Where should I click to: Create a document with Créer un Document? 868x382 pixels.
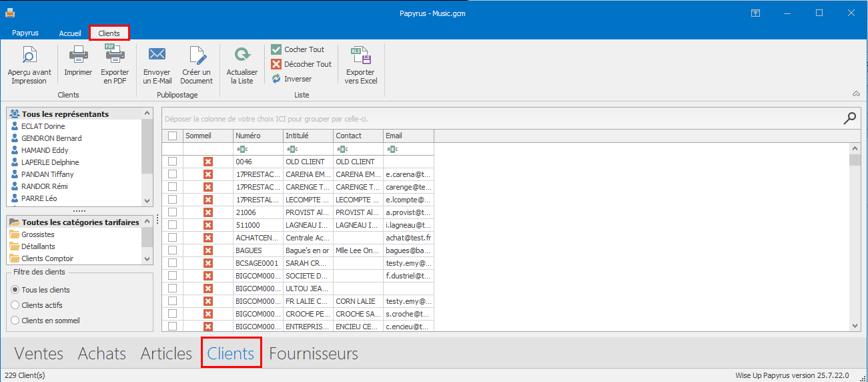[196, 65]
